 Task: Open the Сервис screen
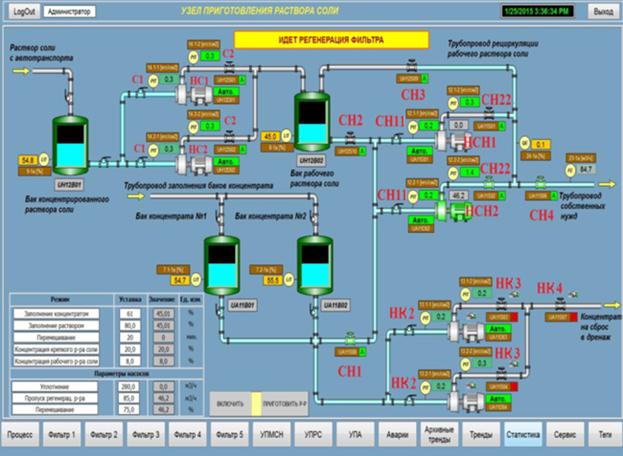tap(565, 435)
